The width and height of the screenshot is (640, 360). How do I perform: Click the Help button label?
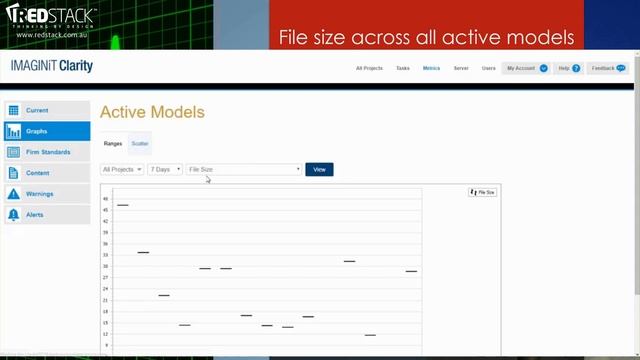click(x=564, y=68)
